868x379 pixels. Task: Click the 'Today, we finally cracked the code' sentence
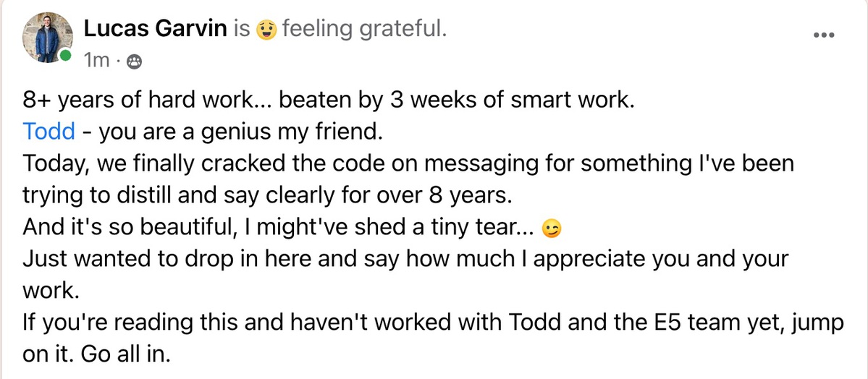click(408, 164)
